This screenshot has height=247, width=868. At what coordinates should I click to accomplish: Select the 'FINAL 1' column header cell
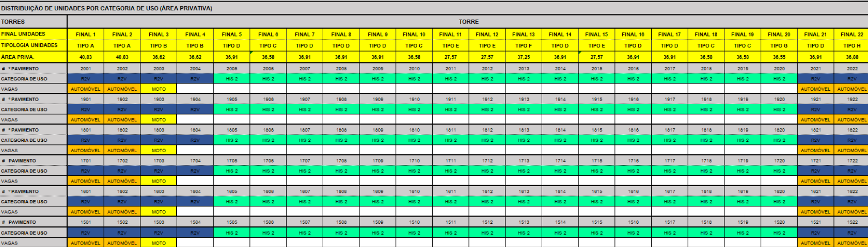click(x=86, y=35)
